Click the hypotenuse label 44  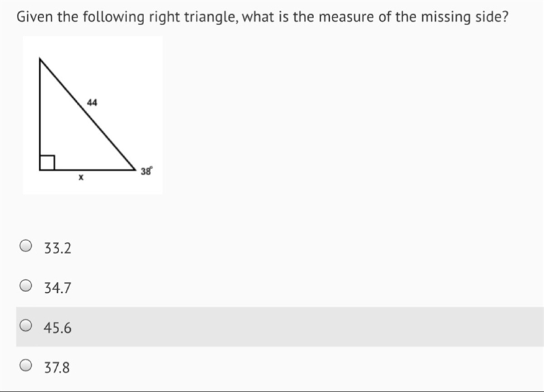92,103
